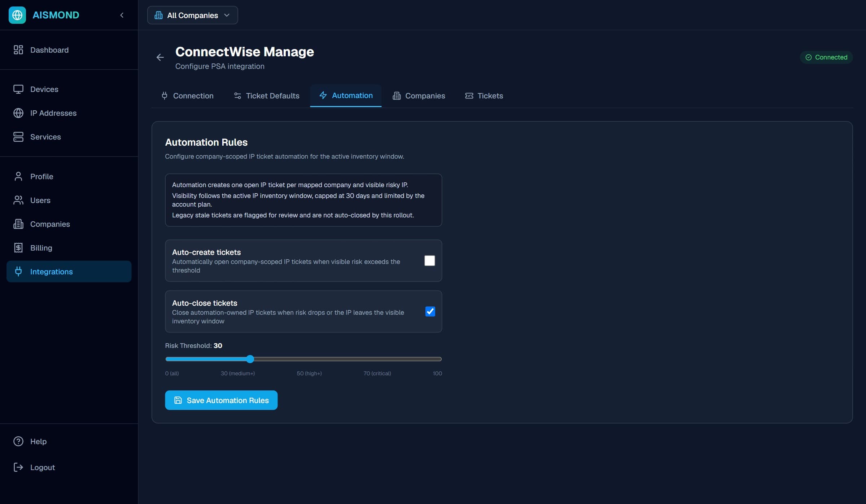Click the Ticket Defaults sliders icon
Screen dimensions: 866x504
coord(237,96)
